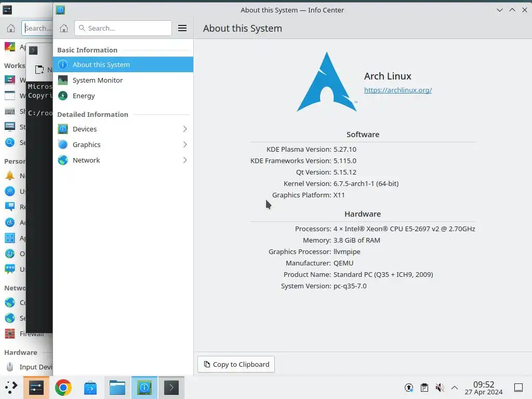Maximize the Info Center window
This screenshot has height=399, width=532.
(512, 10)
